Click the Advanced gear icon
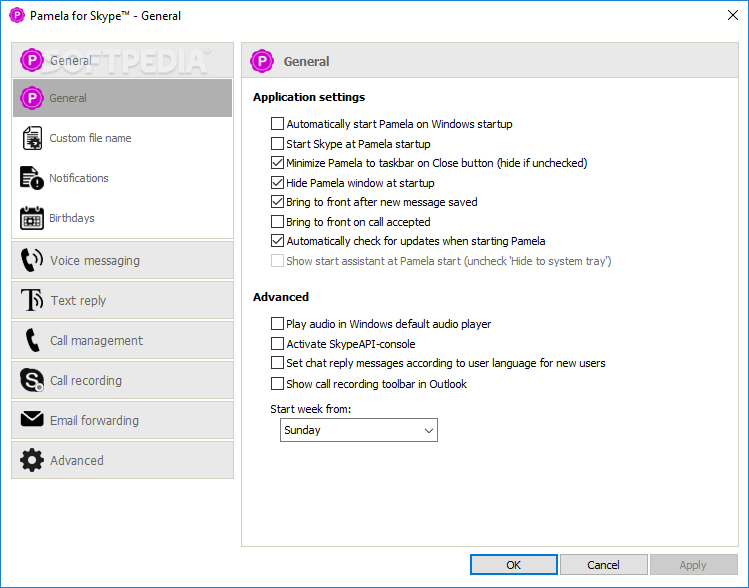Viewport: 749px width, 588px height. (32, 460)
